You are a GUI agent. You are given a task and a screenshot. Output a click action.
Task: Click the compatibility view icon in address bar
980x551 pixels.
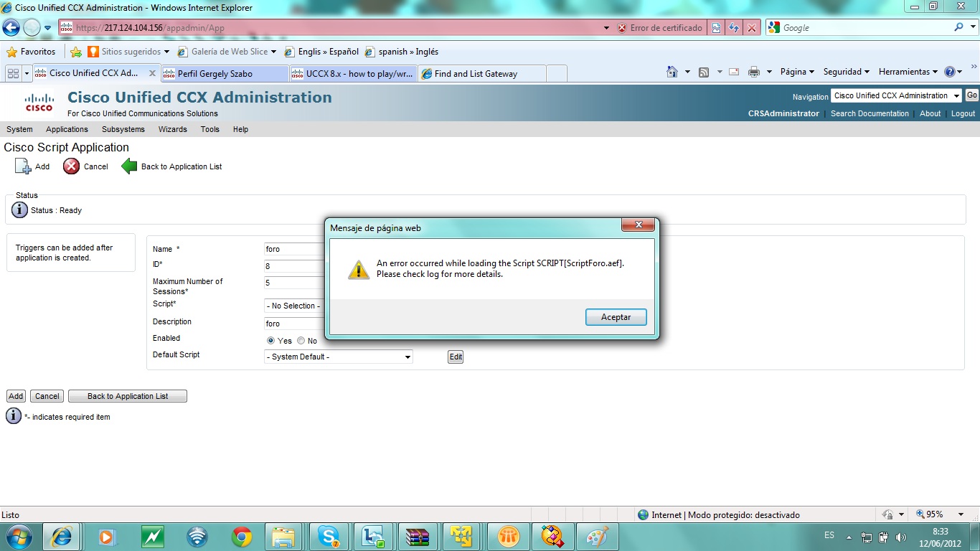pyautogui.click(x=717, y=28)
